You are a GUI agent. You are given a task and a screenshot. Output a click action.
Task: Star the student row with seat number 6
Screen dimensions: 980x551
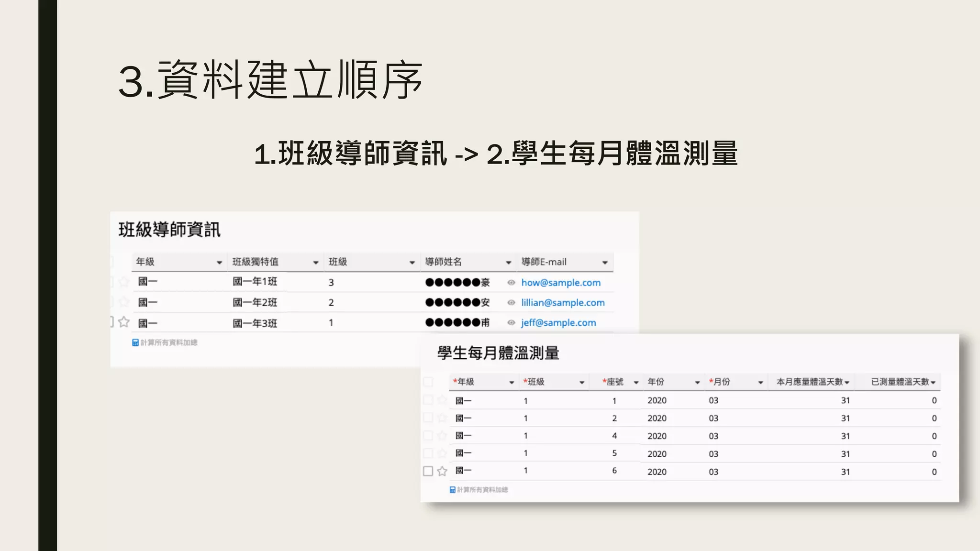coord(442,471)
